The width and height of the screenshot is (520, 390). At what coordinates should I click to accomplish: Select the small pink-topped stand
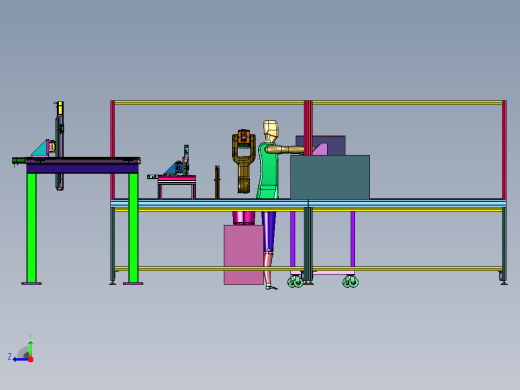177,187
